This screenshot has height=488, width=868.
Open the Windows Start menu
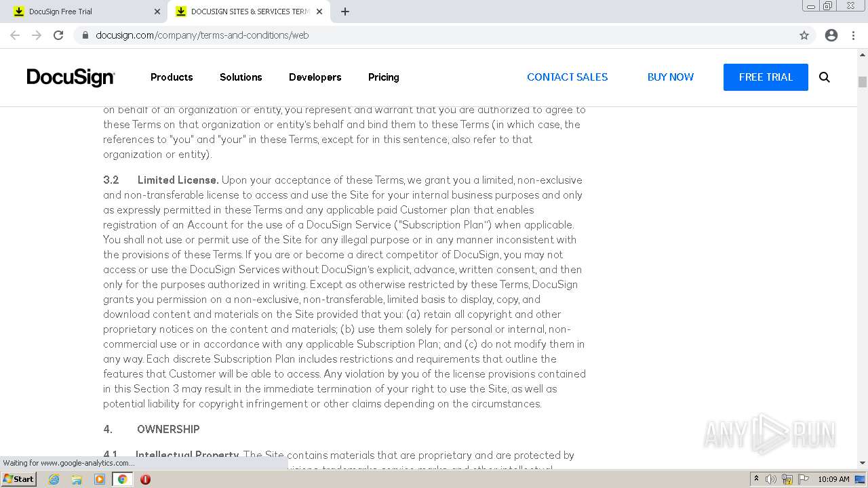[19, 479]
